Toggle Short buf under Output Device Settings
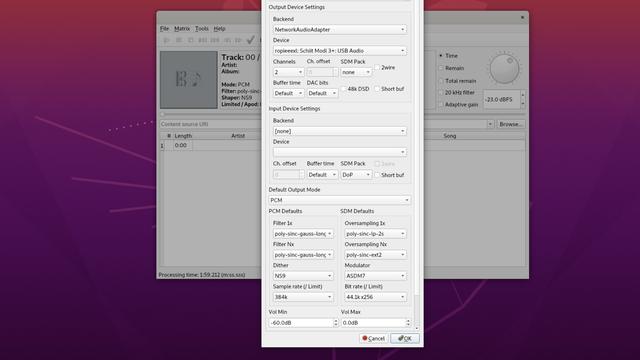 pos(377,89)
